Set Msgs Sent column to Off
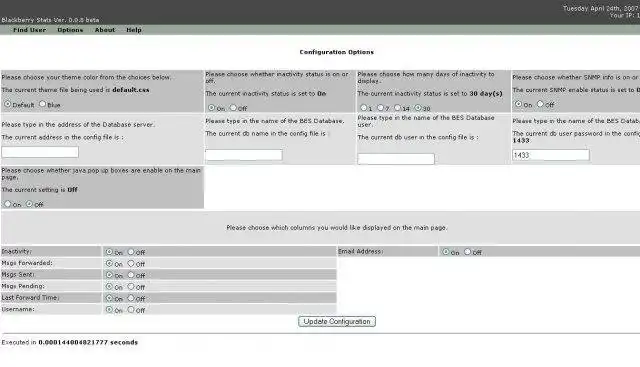640x367 pixels. 131,275
